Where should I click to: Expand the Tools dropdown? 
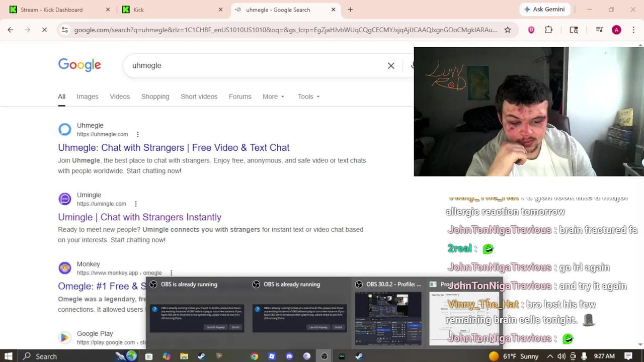(x=308, y=97)
